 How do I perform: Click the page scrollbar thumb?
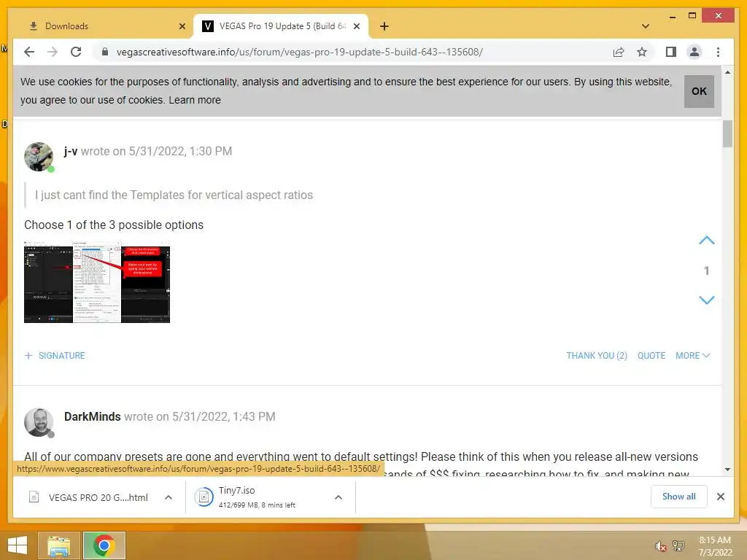pos(727,134)
